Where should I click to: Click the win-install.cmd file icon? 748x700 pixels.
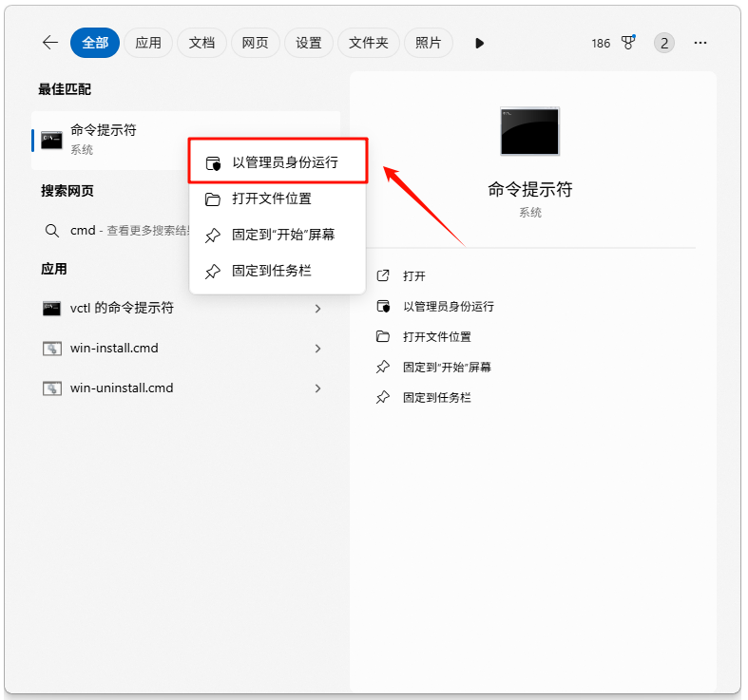tap(52, 349)
